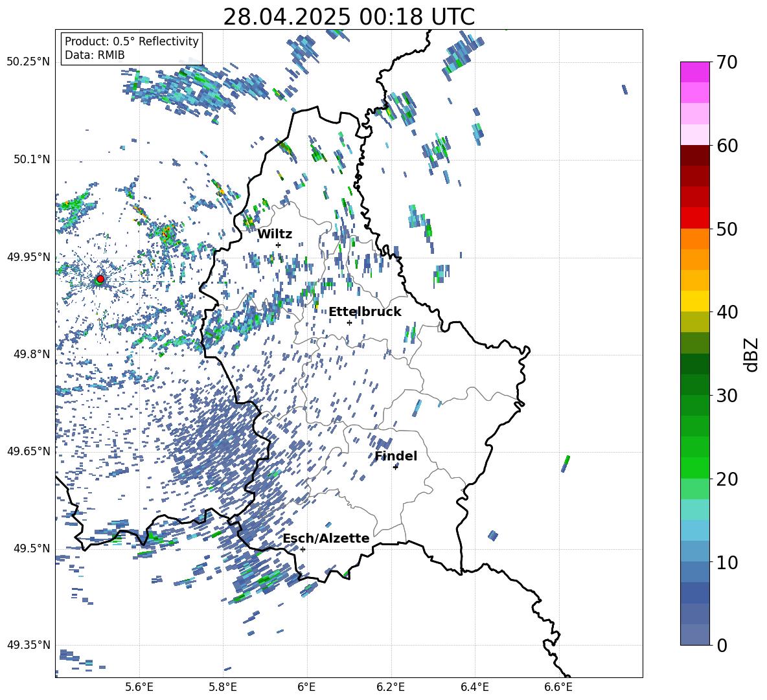Click the 49.35°N latitude label
The image size is (767, 700).
tap(29, 645)
